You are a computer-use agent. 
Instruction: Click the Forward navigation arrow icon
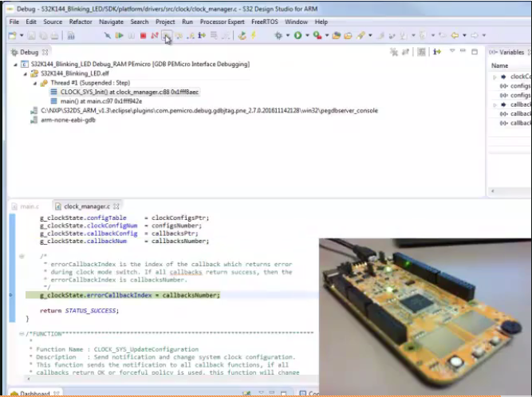point(475,35)
